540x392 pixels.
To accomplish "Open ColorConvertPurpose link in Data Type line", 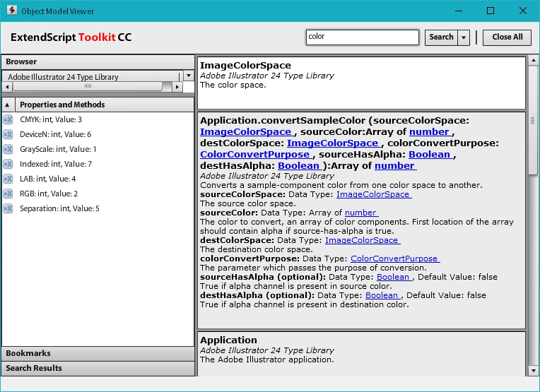I will [x=394, y=259].
